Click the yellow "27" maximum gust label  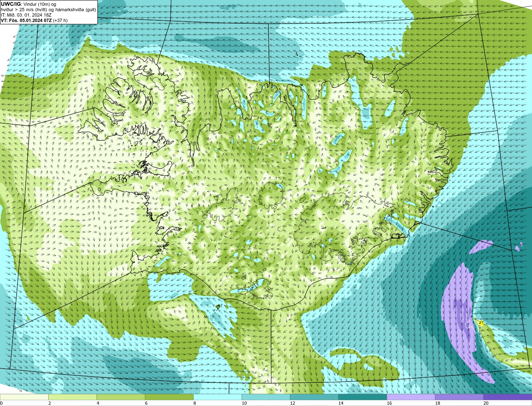point(481,323)
